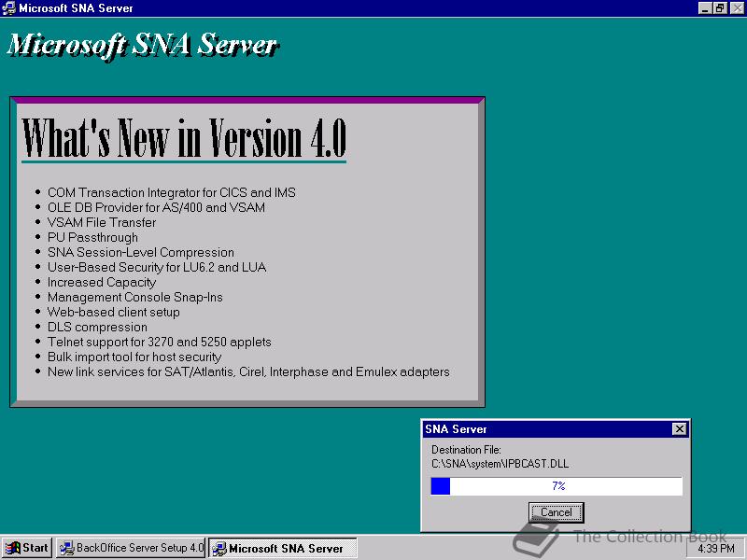Screen dimensions: 747x560
Task: Click the C:\SNA\system\IPBCAST.DLL path text
Action: pyautogui.click(x=500, y=464)
